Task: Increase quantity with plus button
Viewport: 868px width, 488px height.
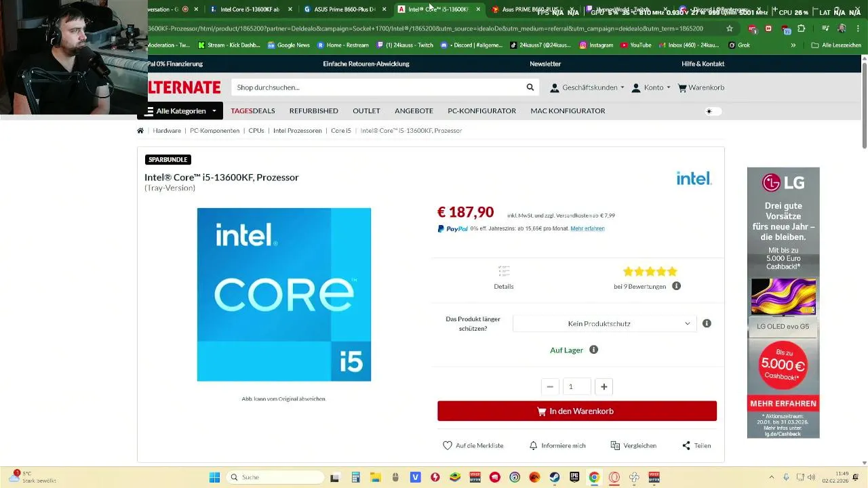Action: [604, 386]
